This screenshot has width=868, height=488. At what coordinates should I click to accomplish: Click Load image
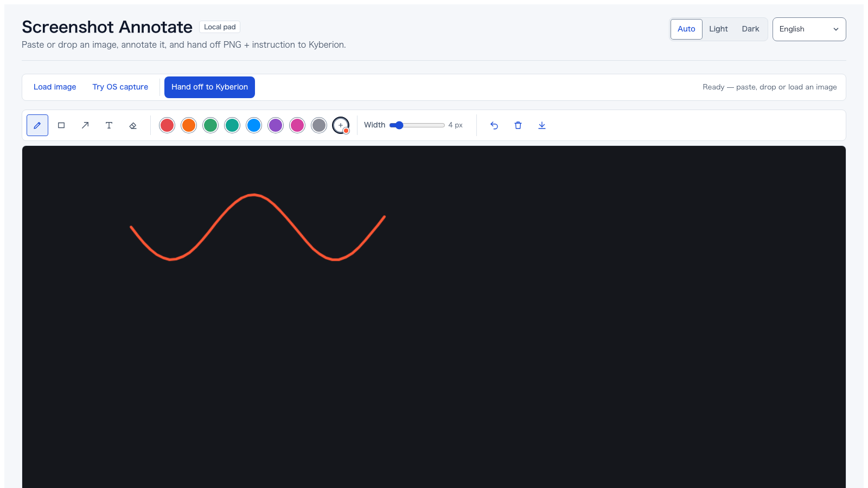pos(55,87)
